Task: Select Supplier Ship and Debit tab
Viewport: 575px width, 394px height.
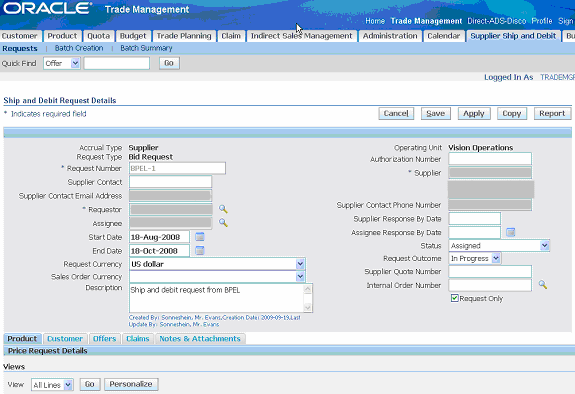Action: tap(513, 36)
